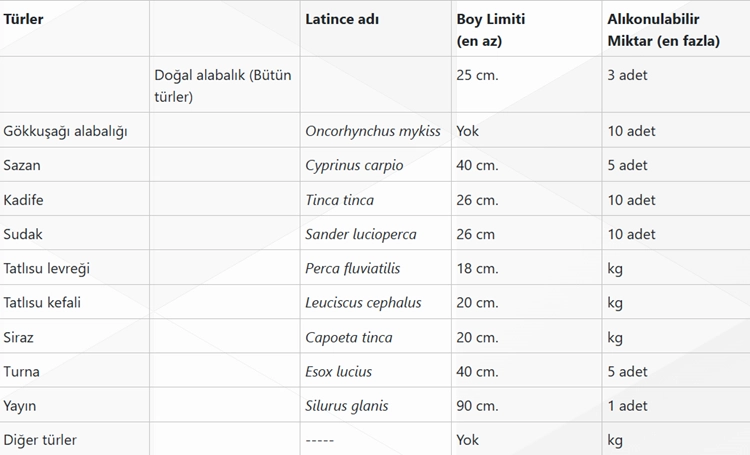Click the "Sander lucioperca" cell

coord(361,234)
